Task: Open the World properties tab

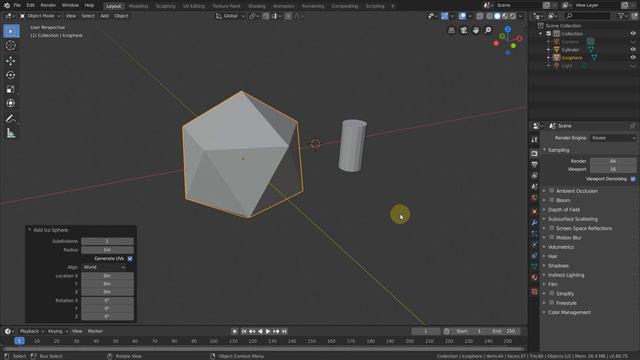Action: (534, 198)
